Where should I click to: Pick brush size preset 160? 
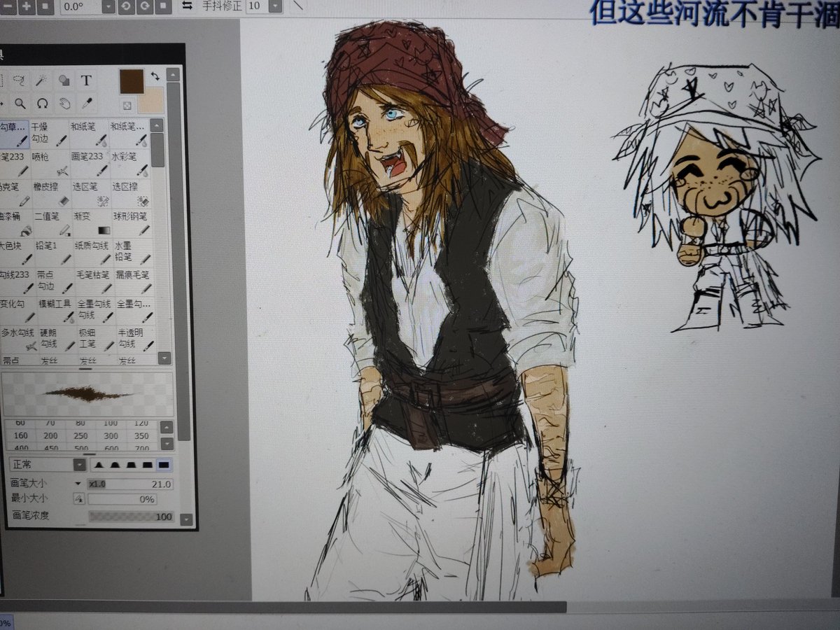(20, 435)
